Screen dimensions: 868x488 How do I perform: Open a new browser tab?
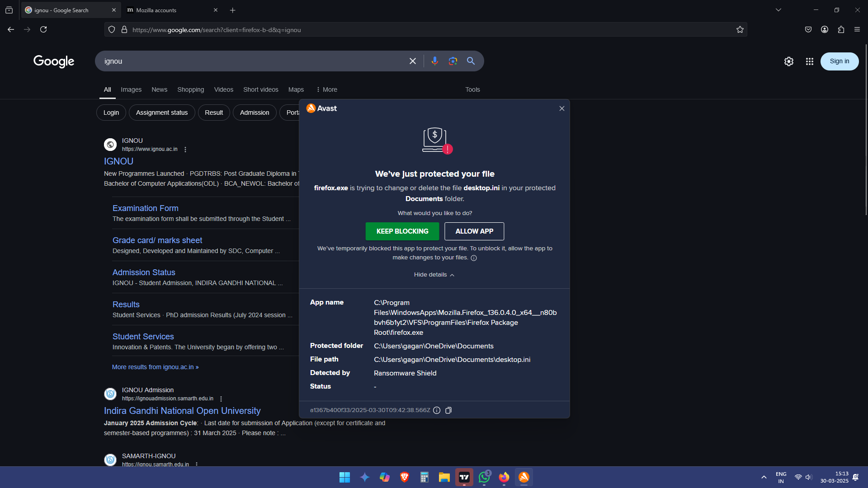pos(232,10)
